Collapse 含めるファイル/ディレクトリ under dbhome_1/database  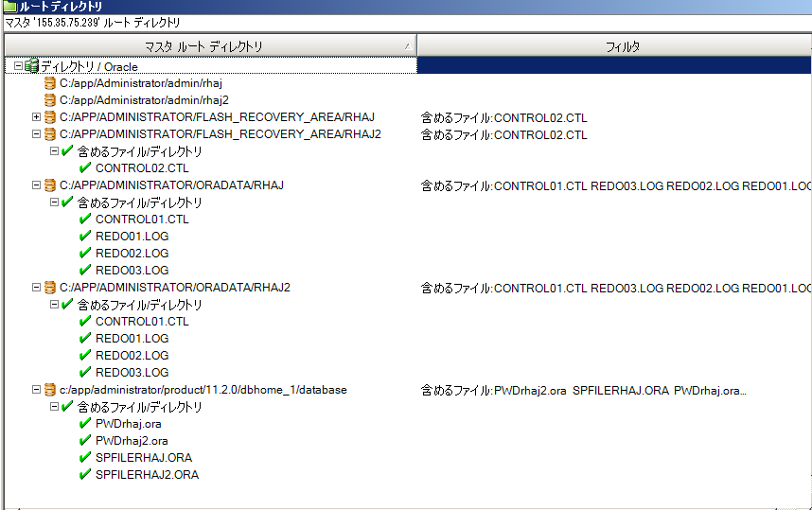click(x=54, y=407)
